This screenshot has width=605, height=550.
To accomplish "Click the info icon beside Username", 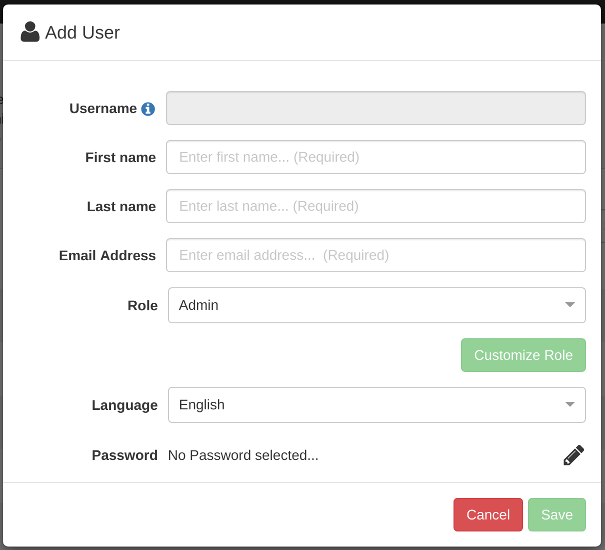I will (x=148, y=109).
